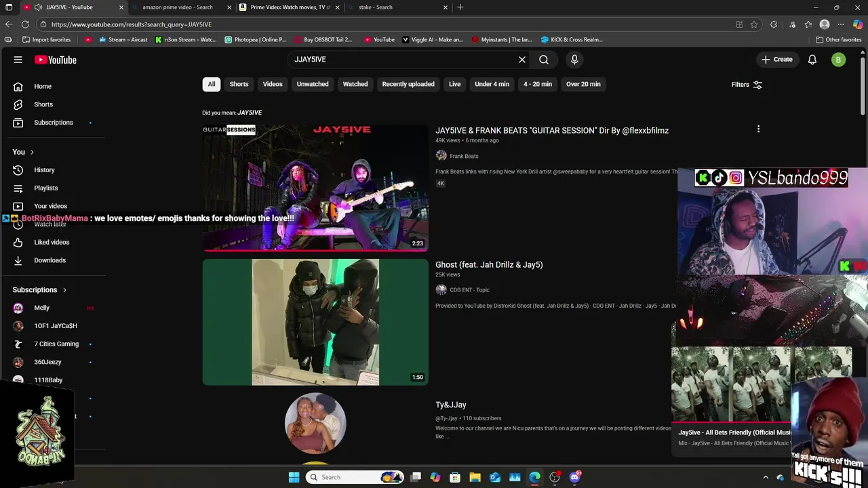Select the Watched filter chip
Viewport: 868px width, 488px height.
pos(355,84)
